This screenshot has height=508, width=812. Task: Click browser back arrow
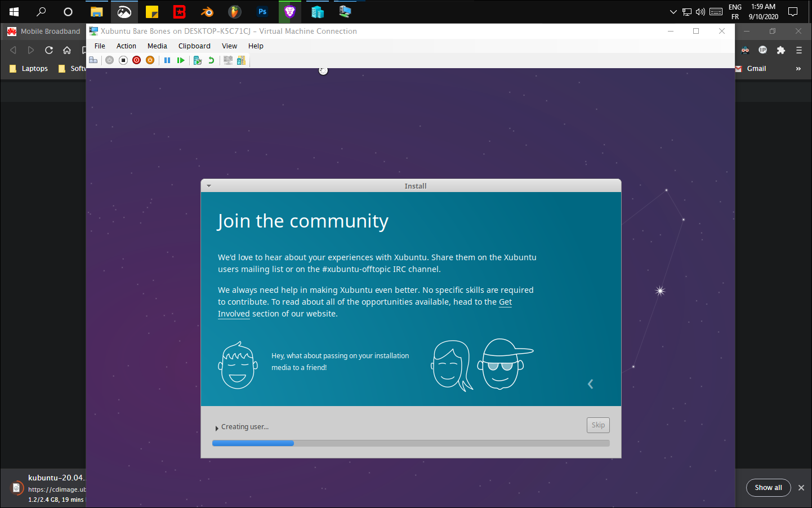click(x=13, y=50)
